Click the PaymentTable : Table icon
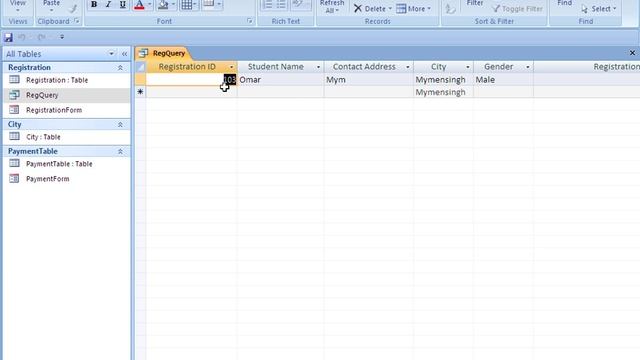The height and width of the screenshot is (360, 640). point(14,163)
